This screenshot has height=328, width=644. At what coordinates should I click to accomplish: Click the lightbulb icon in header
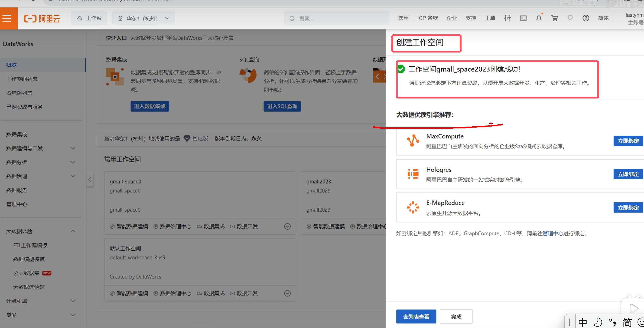click(570, 18)
